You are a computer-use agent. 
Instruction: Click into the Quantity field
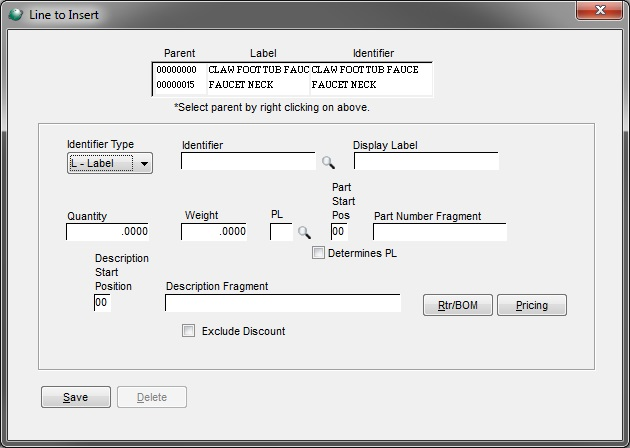107,232
